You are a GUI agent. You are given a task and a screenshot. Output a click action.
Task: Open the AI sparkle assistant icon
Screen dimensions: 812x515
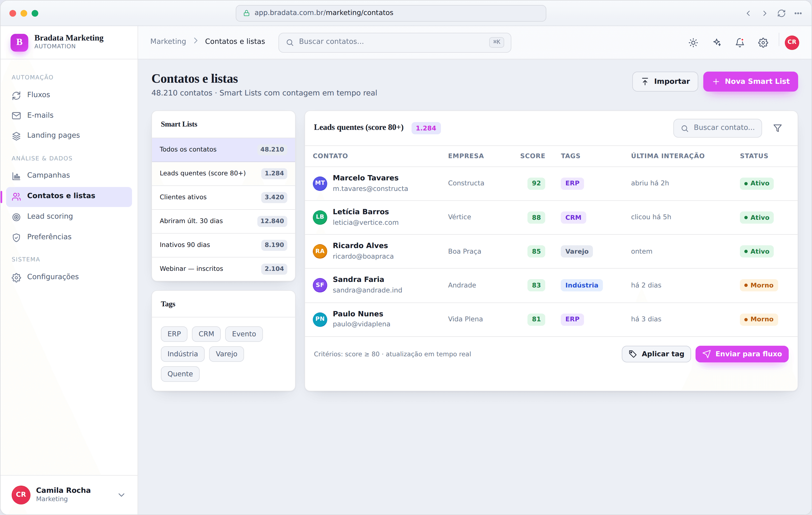pyautogui.click(x=716, y=42)
